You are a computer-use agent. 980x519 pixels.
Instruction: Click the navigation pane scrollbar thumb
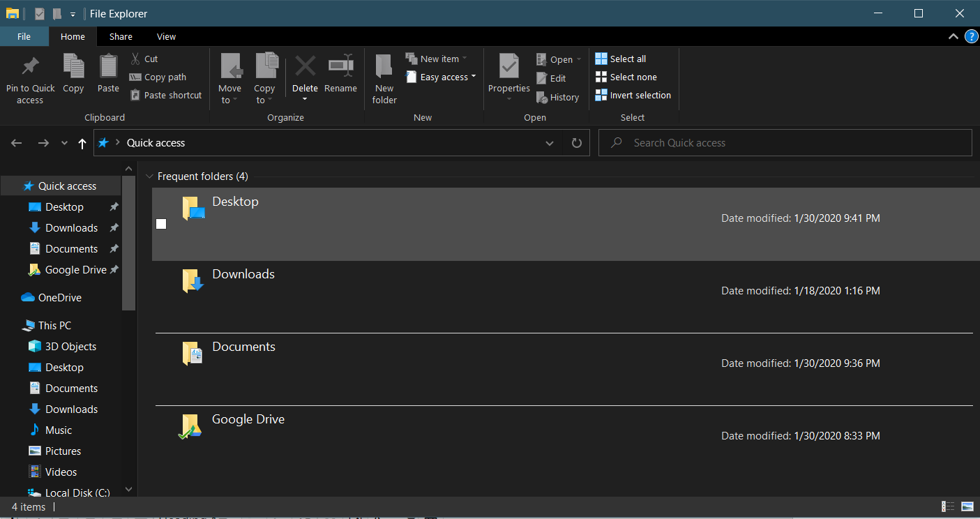point(128,242)
